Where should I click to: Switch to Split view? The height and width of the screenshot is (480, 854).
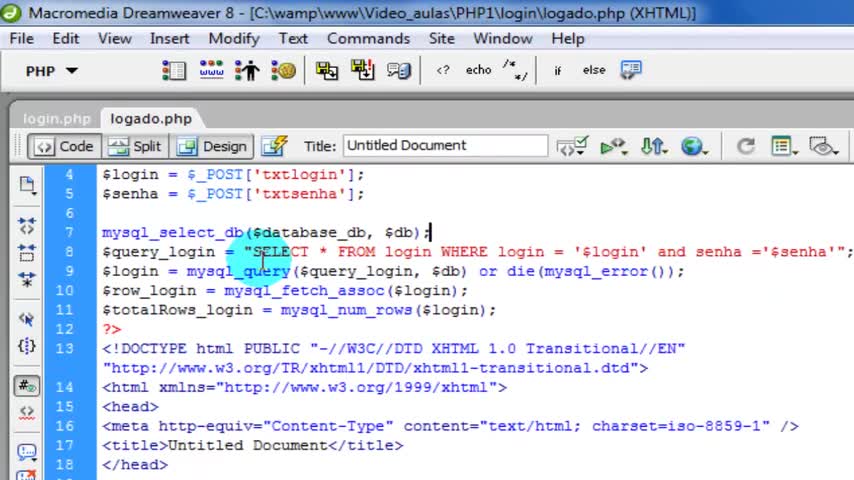[x=135, y=146]
